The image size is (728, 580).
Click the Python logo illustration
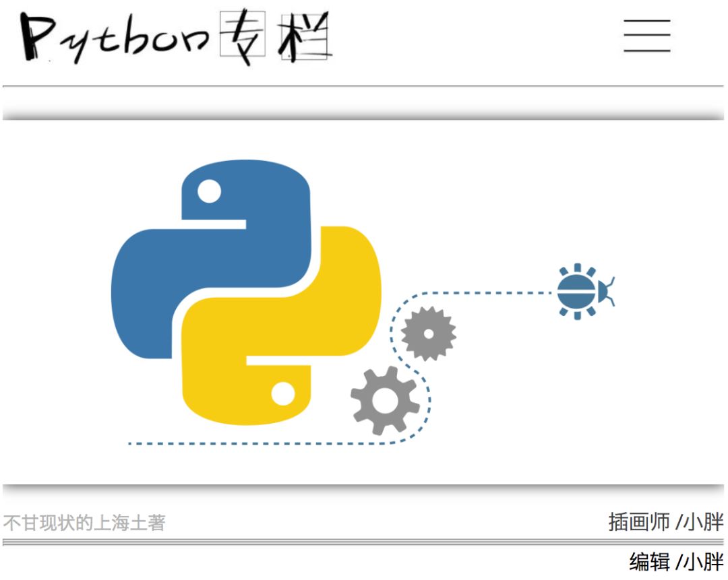(246, 292)
